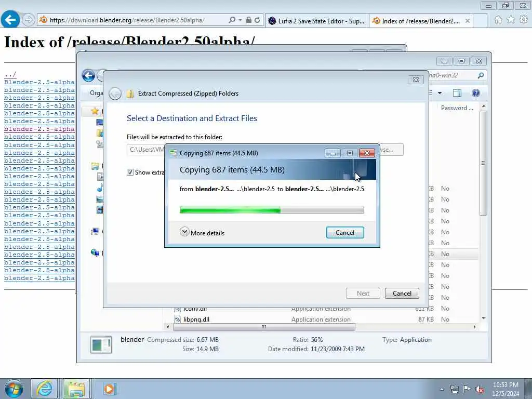The image size is (532, 399).
Task: Open the visited purple blender-2.5-alpha link
Action: [x=39, y=129]
